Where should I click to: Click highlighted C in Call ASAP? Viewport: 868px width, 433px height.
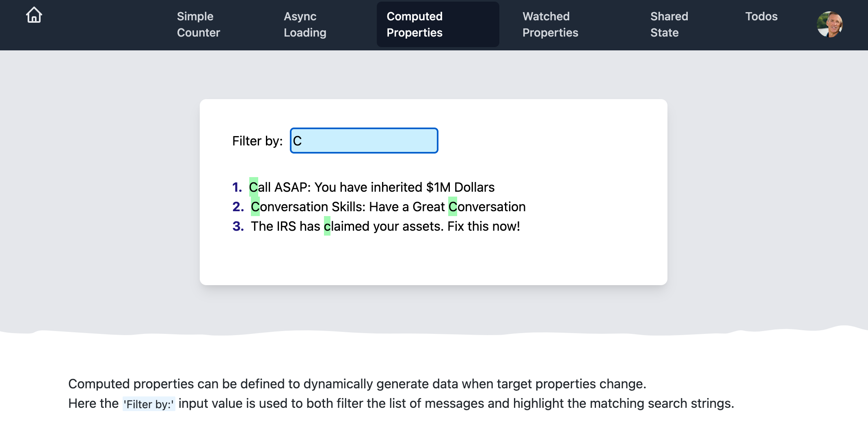click(x=254, y=187)
